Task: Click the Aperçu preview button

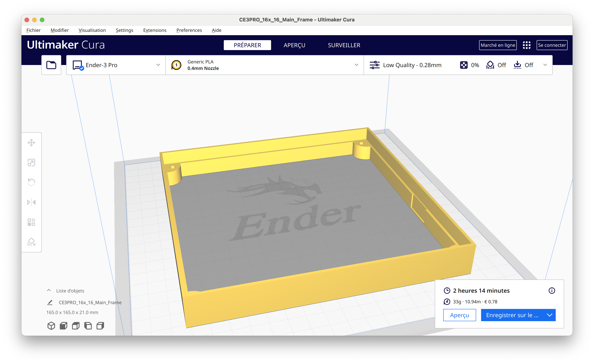Action: 459,315
